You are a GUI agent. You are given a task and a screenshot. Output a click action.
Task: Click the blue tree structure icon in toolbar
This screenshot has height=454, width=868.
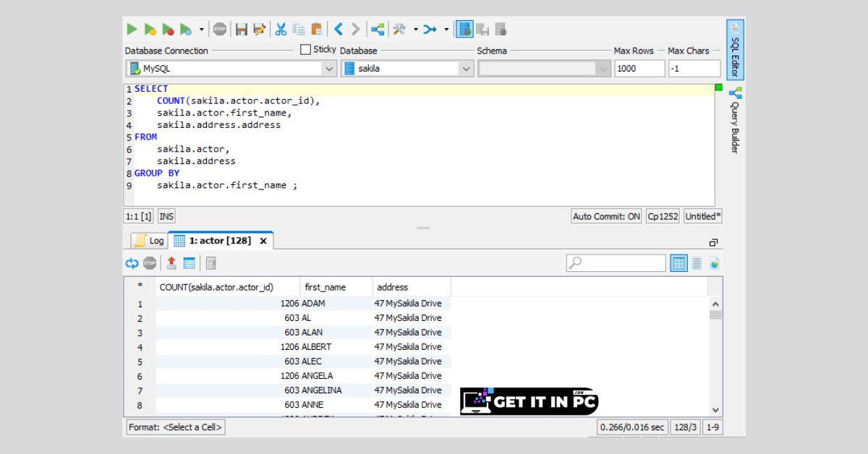click(378, 29)
